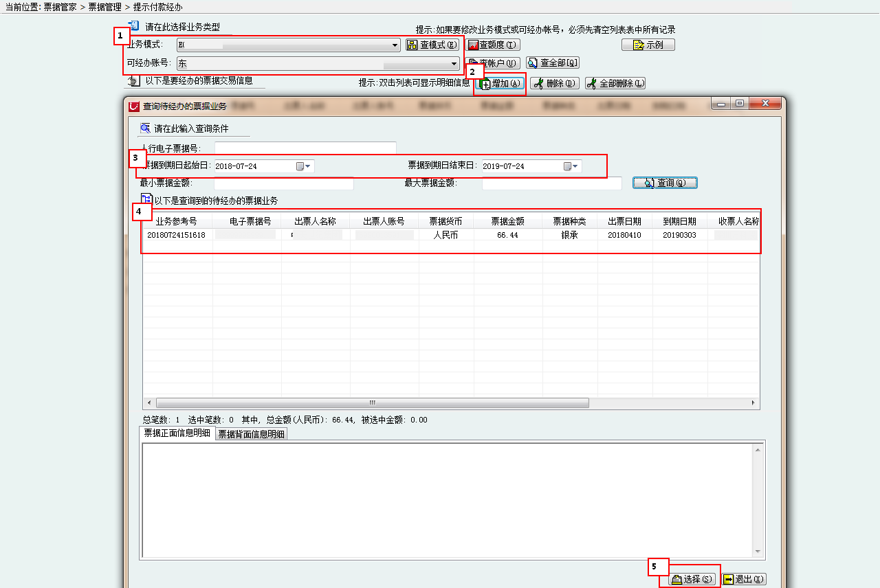
Task: Focus the 最大票据金额 input field
Action: (x=551, y=183)
